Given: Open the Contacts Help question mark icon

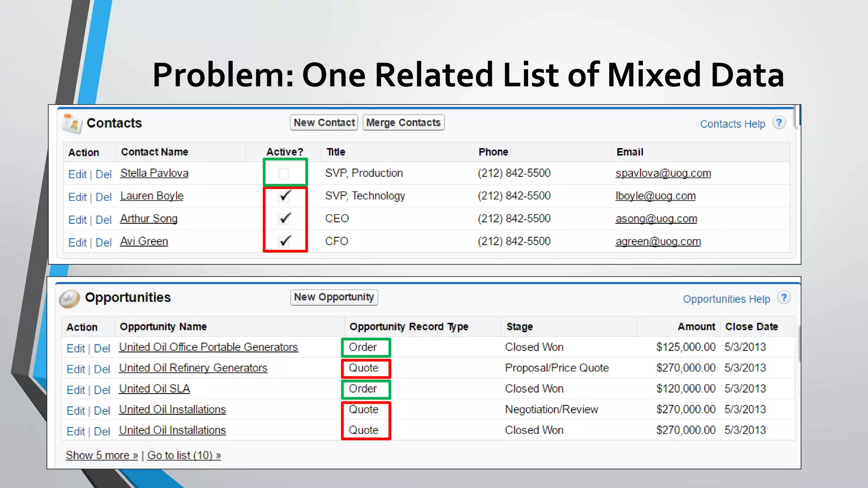Looking at the screenshot, I should pyautogui.click(x=779, y=123).
